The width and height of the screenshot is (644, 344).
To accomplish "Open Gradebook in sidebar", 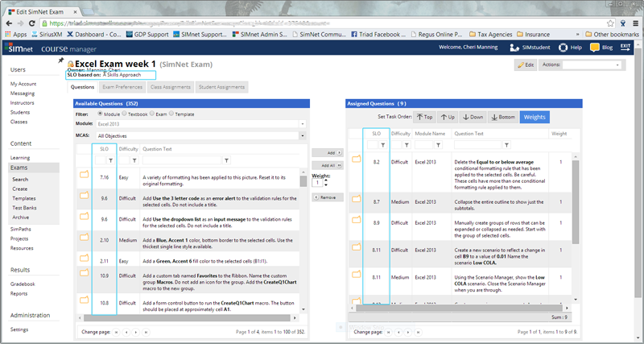I will [23, 284].
